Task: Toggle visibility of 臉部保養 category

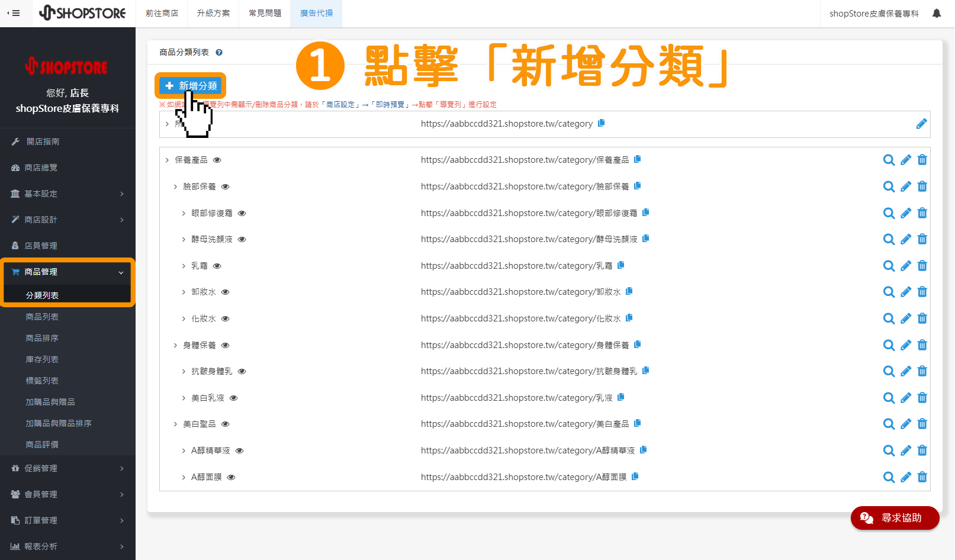Action: click(225, 186)
